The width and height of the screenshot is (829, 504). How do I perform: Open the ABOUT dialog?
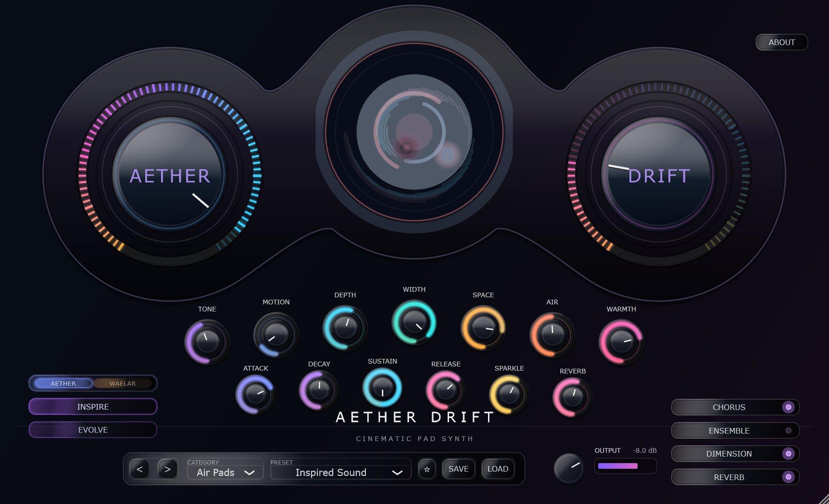[782, 42]
